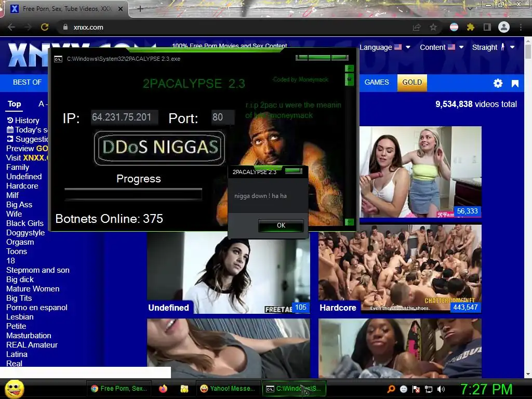Image resolution: width=532 pixels, height=399 pixels.
Task: Click OK in the 2PACALYPSE message box
Action: pyautogui.click(x=281, y=225)
